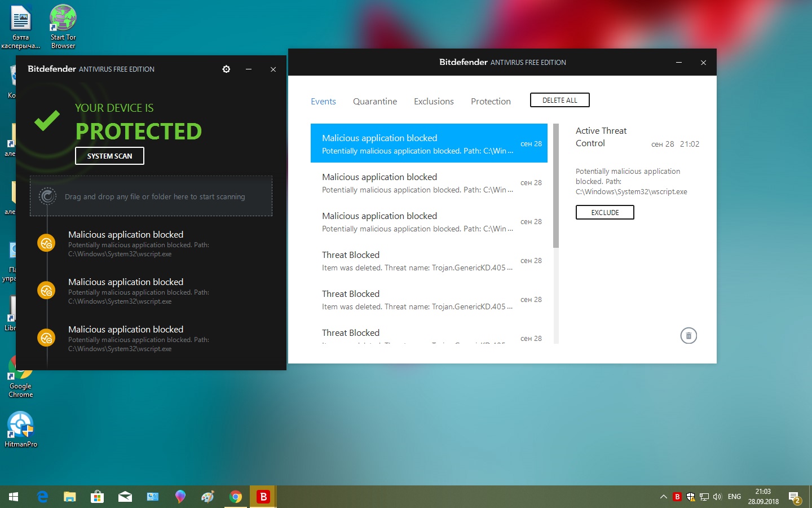Open Bitdefender from the taskbar
This screenshot has height=508, width=812.
tap(262, 497)
